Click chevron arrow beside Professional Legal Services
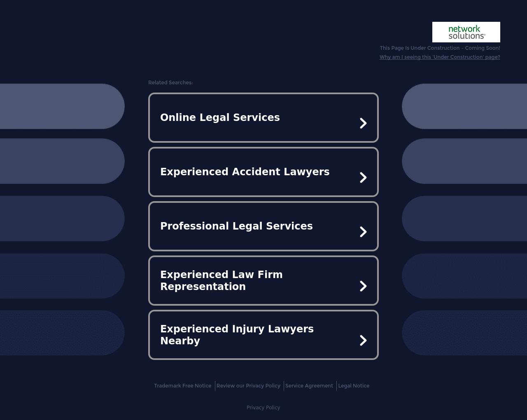527x420 pixels. tap(363, 232)
